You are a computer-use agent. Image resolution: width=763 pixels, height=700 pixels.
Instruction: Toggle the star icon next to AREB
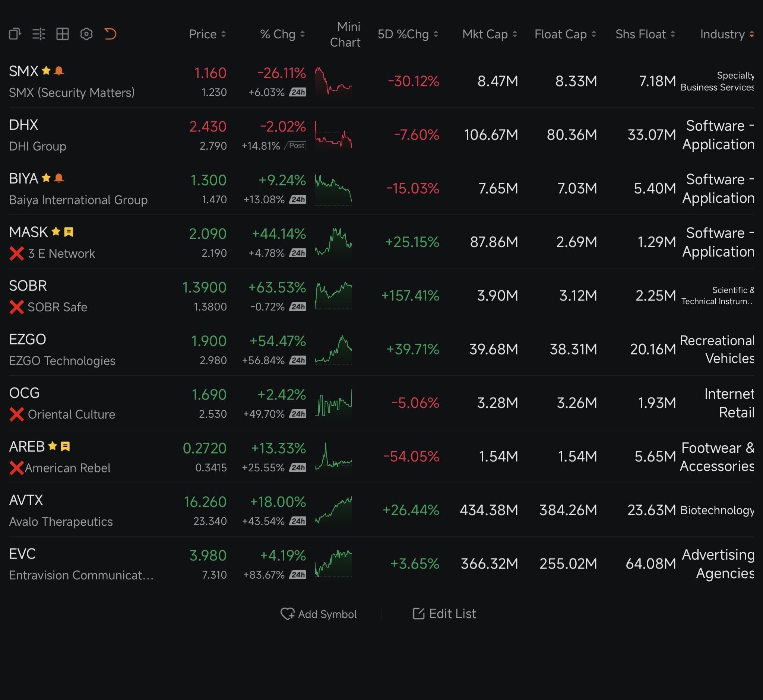(x=53, y=446)
